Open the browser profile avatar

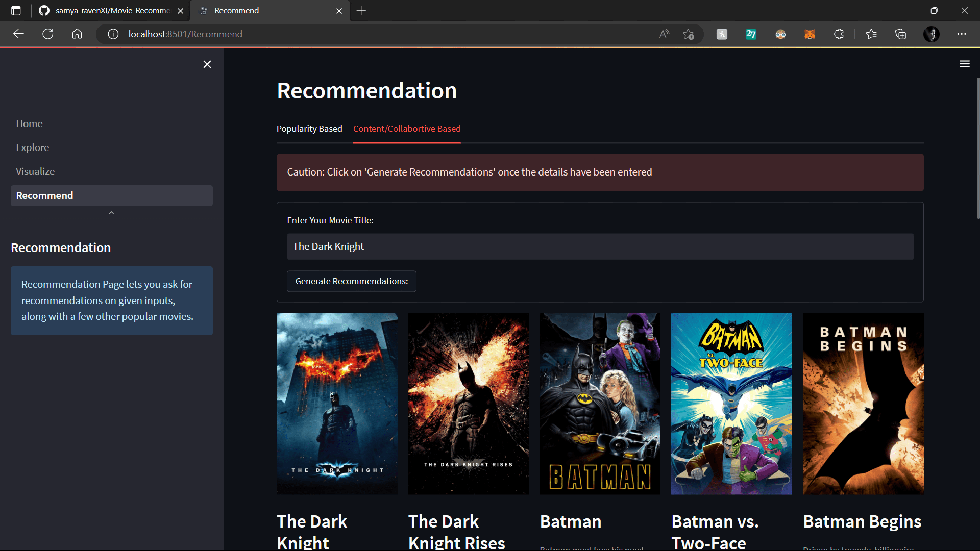(x=932, y=34)
